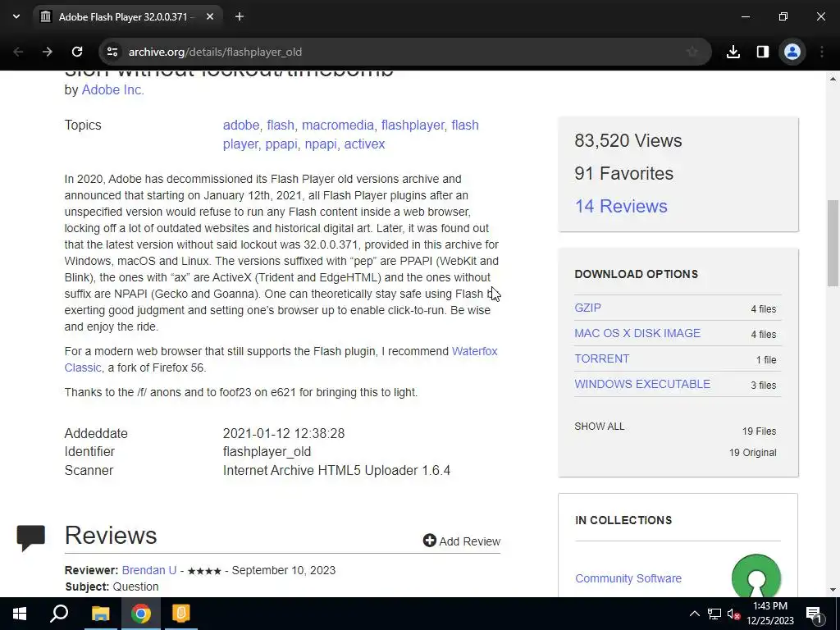Click the yellow app icon in taskbar
840x630 pixels.
[x=181, y=614]
